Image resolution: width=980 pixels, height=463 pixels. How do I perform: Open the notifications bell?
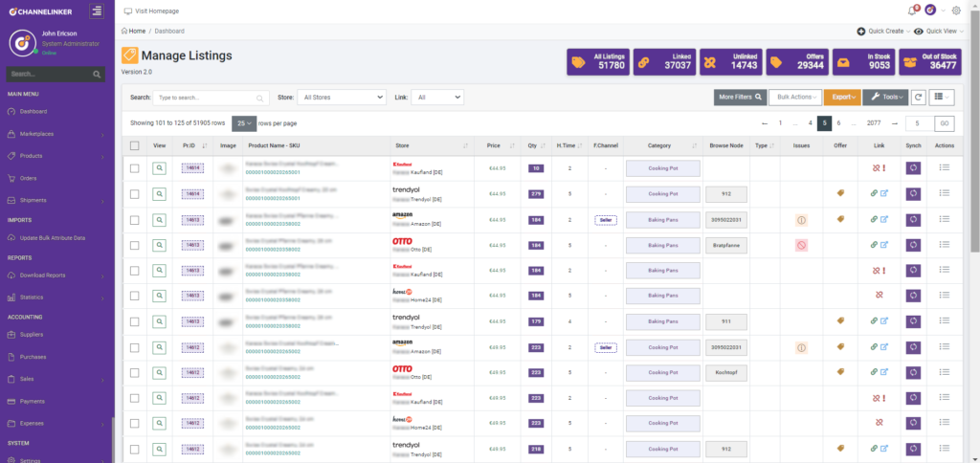(x=911, y=11)
